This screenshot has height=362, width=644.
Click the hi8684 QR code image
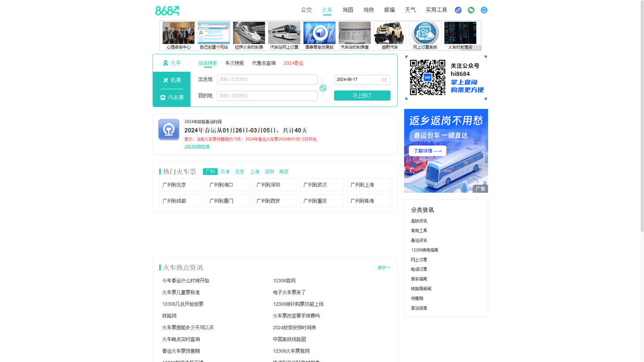pos(428,77)
